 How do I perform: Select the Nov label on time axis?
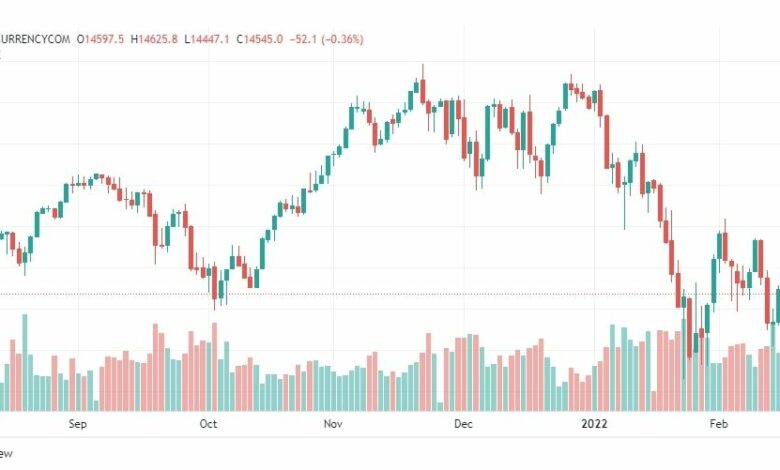(333, 424)
